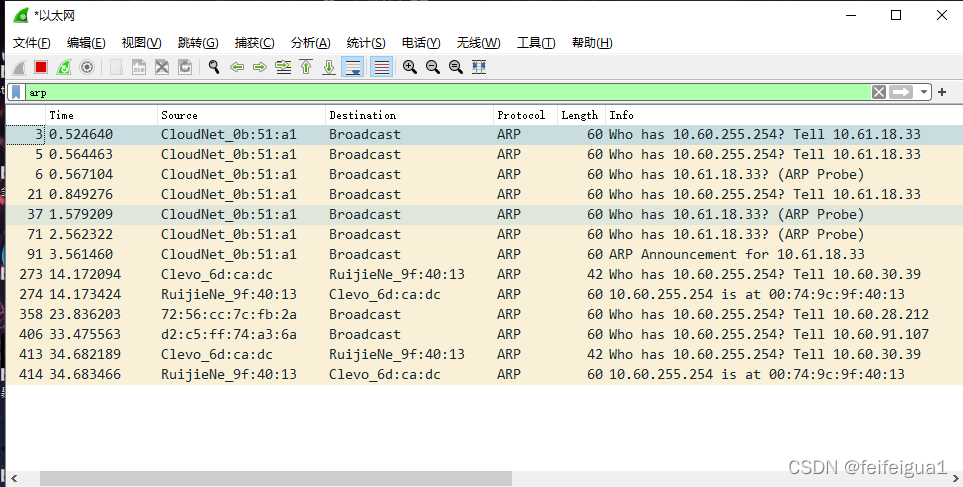Image resolution: width=963 pixels, height=487 pixels.
Task: Reset text zoom to normal size
Action: coord(456,67)
